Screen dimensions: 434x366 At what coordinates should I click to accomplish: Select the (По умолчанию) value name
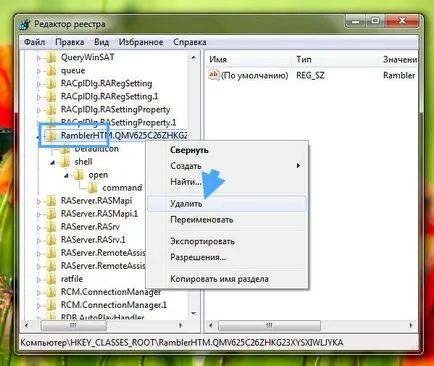coord(255,76)
